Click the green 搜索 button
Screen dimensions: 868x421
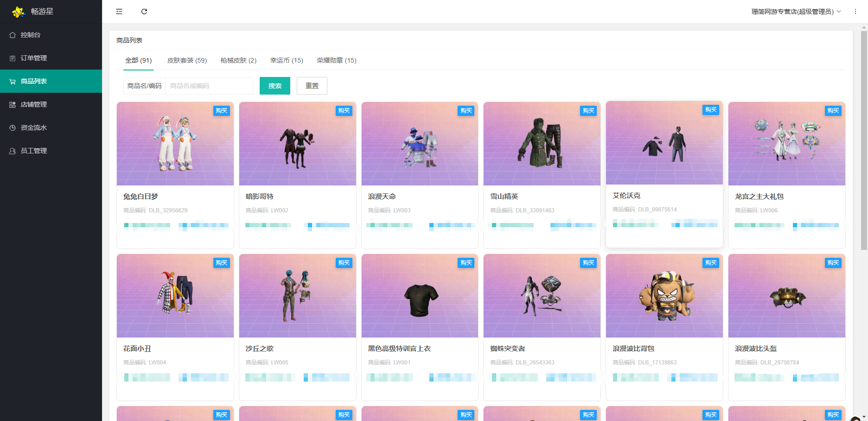tap(275, 86)
